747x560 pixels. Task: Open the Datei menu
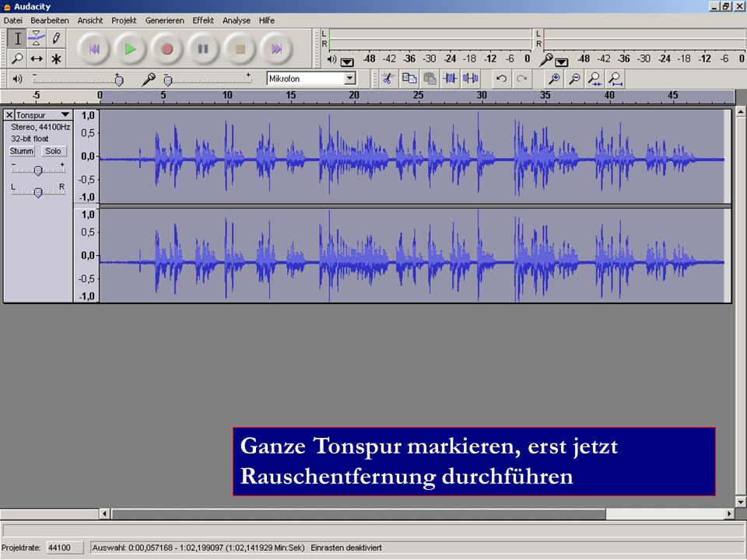13,20
